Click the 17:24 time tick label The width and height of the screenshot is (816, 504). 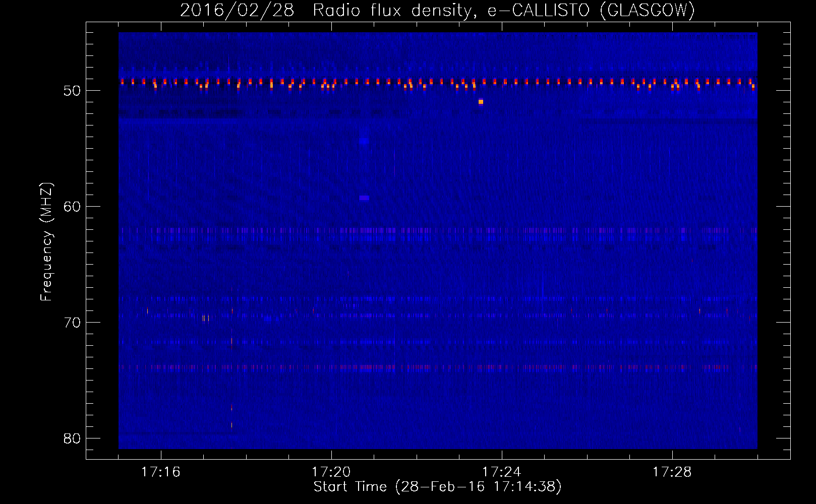pyautogui.click(x=502, y=472)
